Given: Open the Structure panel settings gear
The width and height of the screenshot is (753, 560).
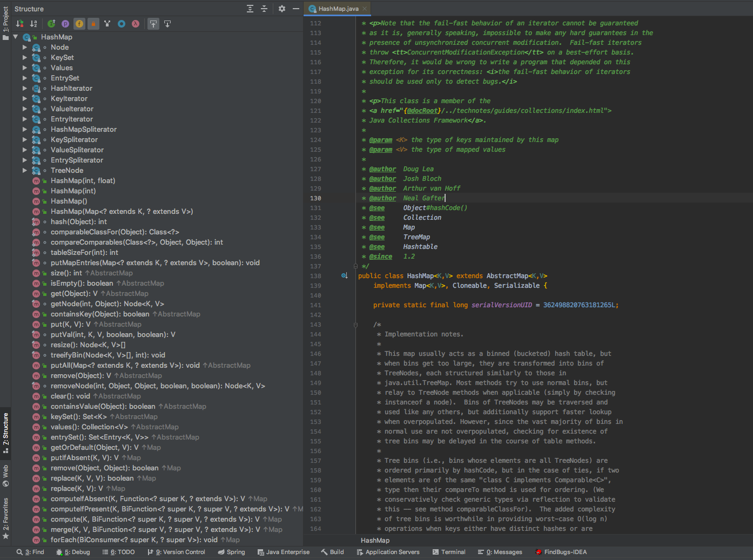Looking at the screenshot, I should click(x=281, y=9).
